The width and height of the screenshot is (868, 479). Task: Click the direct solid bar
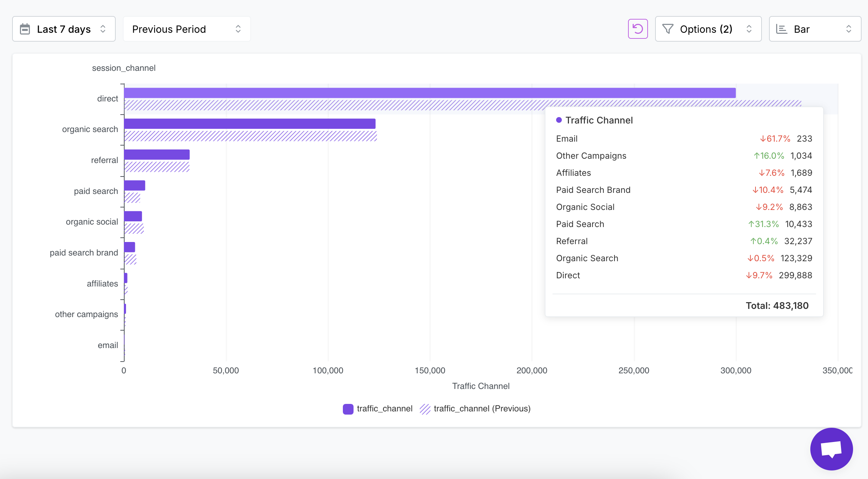427,93
